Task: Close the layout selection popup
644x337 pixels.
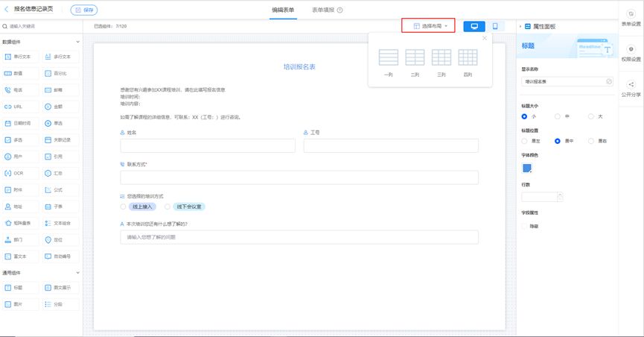Action: coord(485,38)
